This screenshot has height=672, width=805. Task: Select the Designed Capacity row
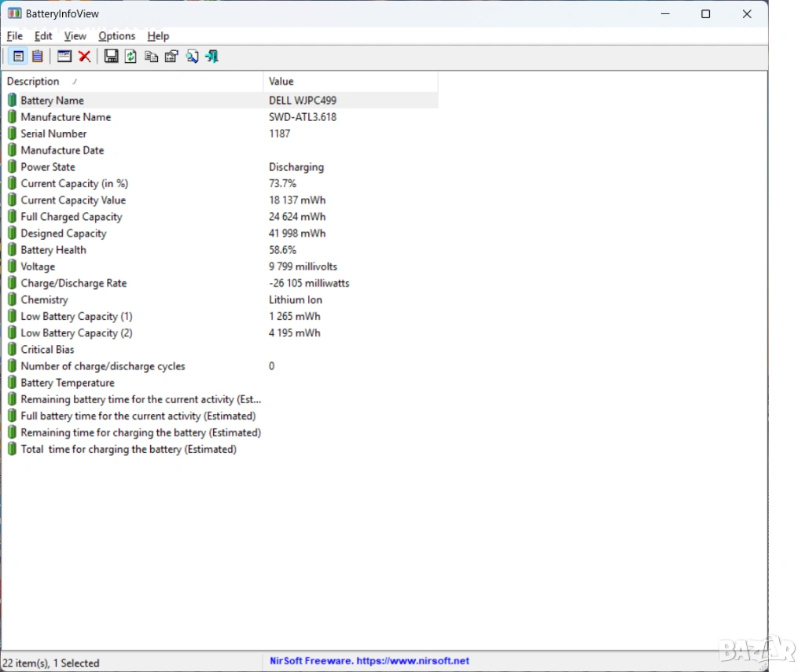coord(63,233)
